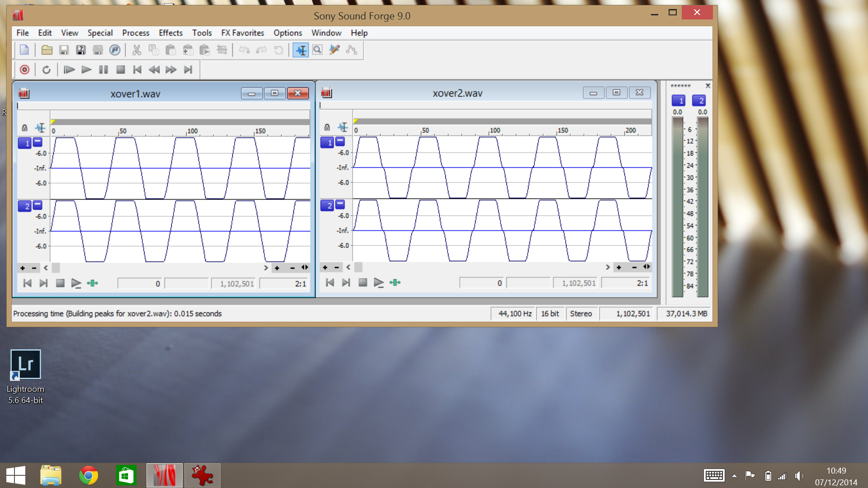Collapse channel 2 in xover2.wav with minus button
This screenshot has width=868, height=488.
pos(340,204)
